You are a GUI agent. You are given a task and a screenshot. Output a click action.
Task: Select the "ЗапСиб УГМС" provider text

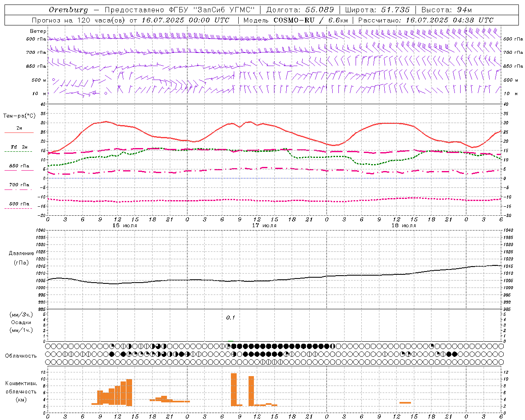(x=224, y=10)
